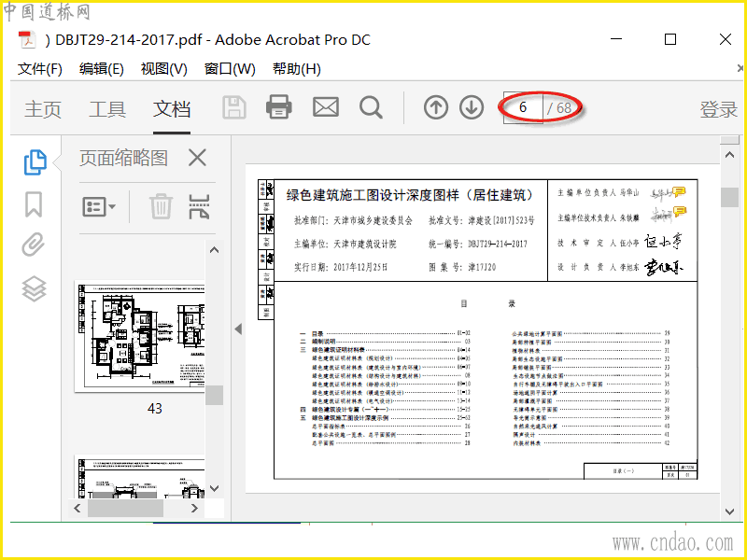This screenshot has height=560, width=747.
Task: Click text 实行日期: 2017年12月25日
Action: tap(341, 267)
